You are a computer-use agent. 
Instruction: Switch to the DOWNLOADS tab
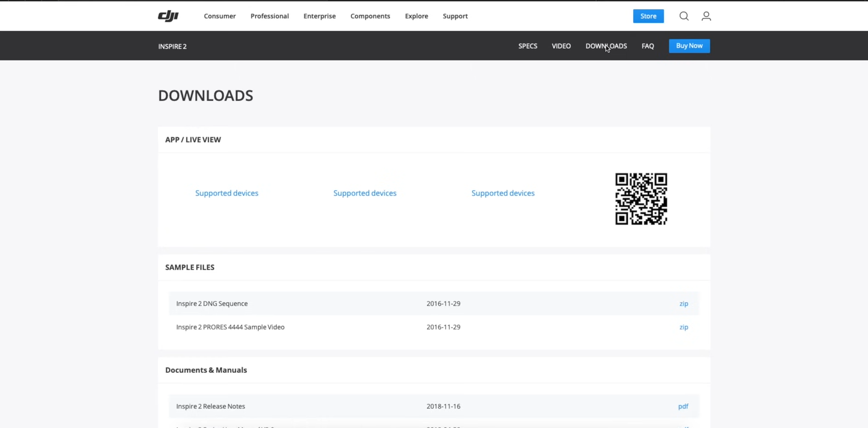[x=606, y=46]
